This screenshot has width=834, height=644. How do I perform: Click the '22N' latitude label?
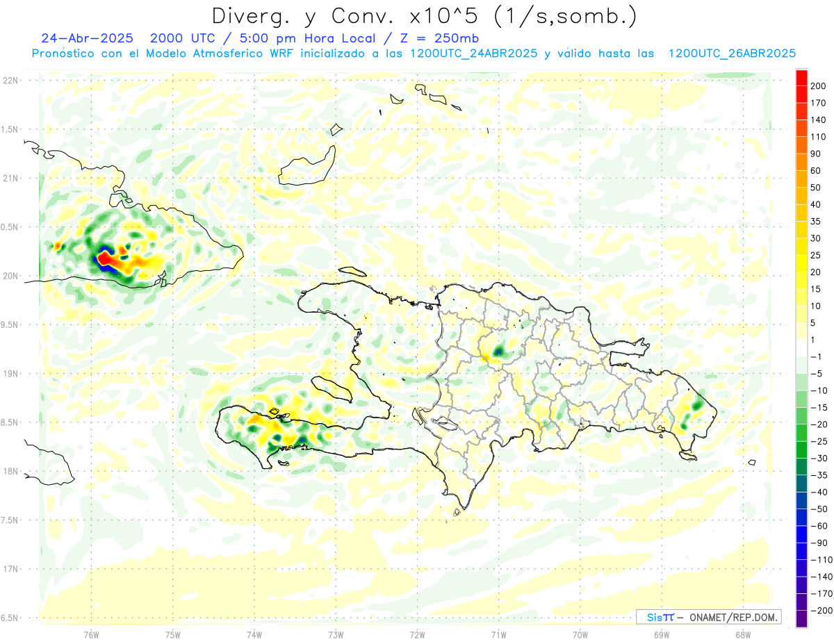[x=10, y=81]
